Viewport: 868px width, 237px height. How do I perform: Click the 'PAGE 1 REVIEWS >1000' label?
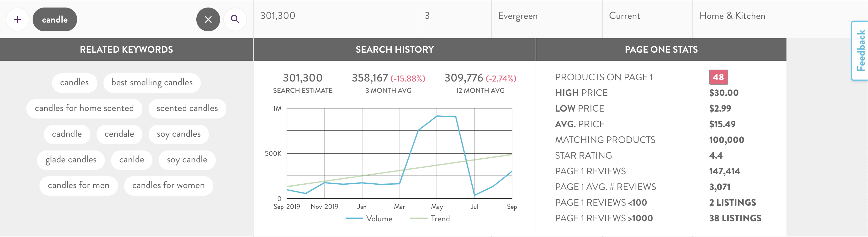click(x=604, y=219)
